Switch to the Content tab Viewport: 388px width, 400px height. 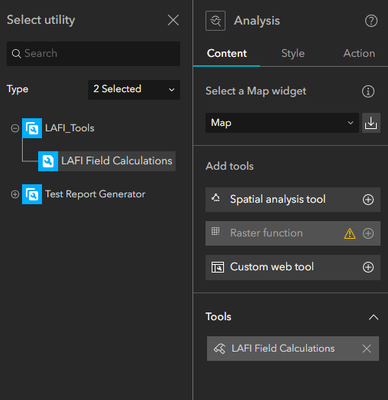point(227,53)
